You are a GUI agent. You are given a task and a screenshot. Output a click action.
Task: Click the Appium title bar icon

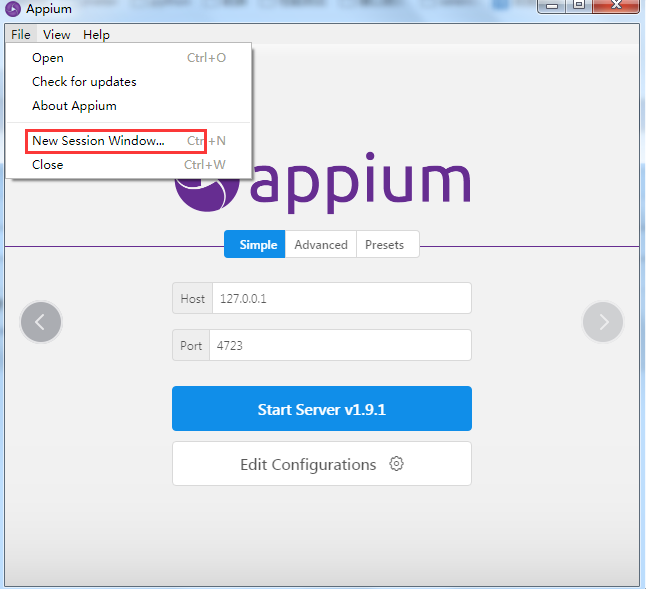[13, 9]
